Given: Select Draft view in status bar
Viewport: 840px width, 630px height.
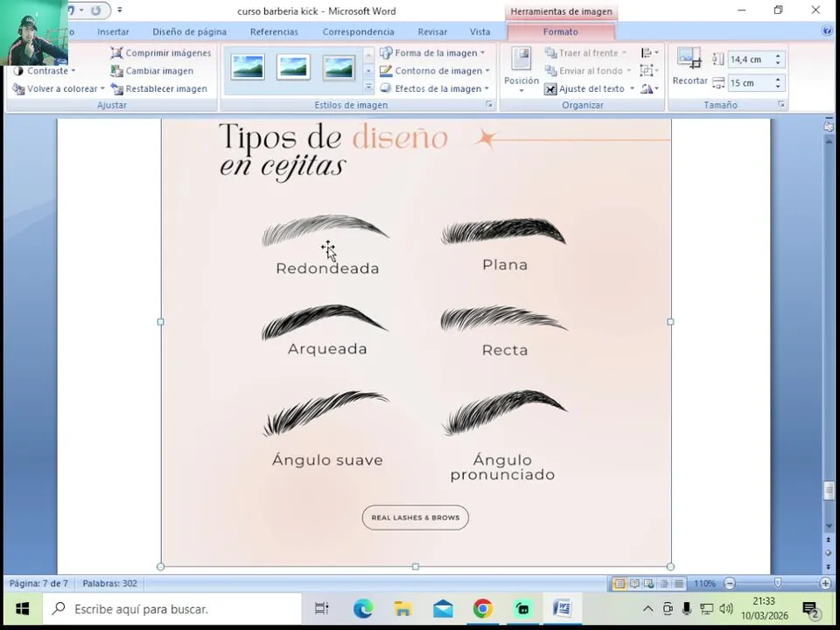Looking at the screenshot, I should [x=679, y=584].
